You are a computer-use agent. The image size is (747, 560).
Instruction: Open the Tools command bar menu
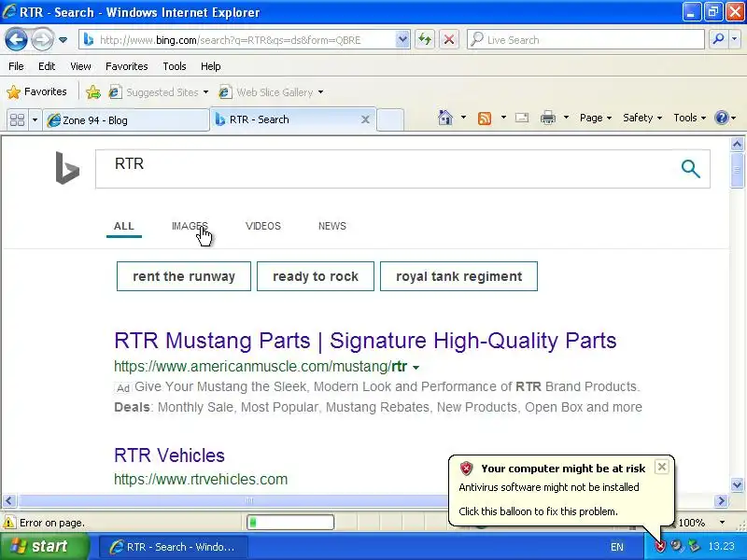click(689, 118)
